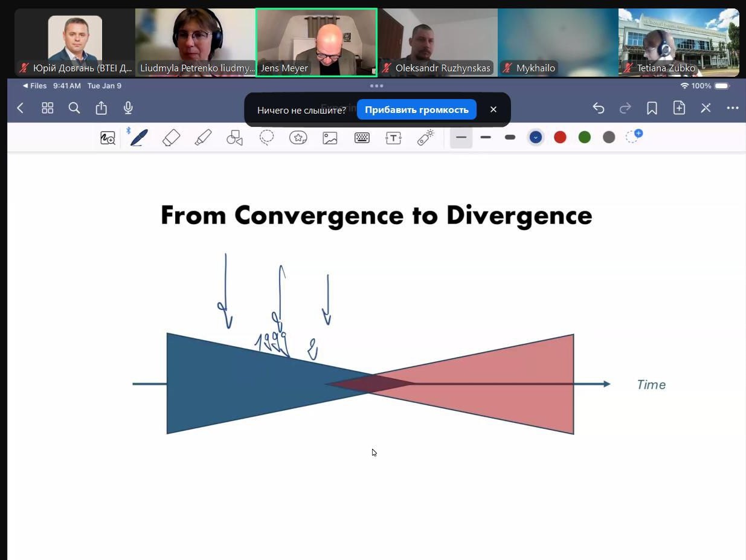This screenshot has height=560, width=746.
Task: Select the Highlighter tool
Action: (x=203, y=138)
